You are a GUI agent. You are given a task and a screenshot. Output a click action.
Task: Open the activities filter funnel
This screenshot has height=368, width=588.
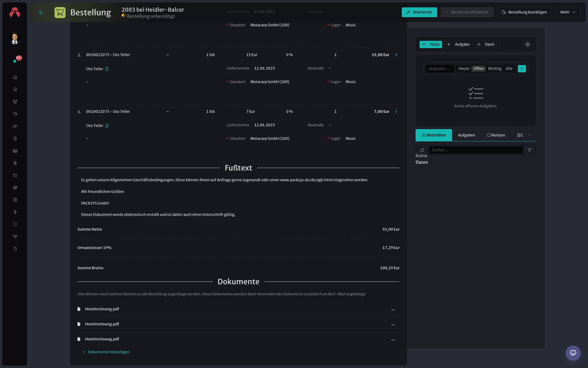click(530, 150)
